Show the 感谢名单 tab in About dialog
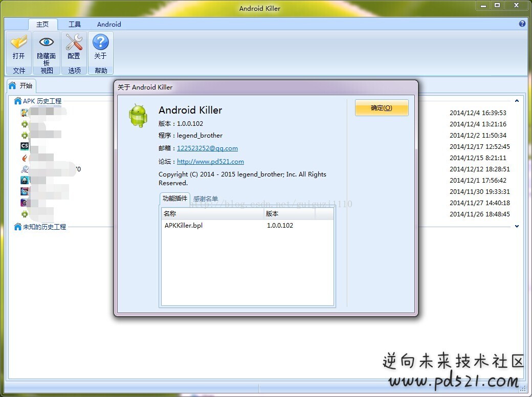 tap(206, 199)
